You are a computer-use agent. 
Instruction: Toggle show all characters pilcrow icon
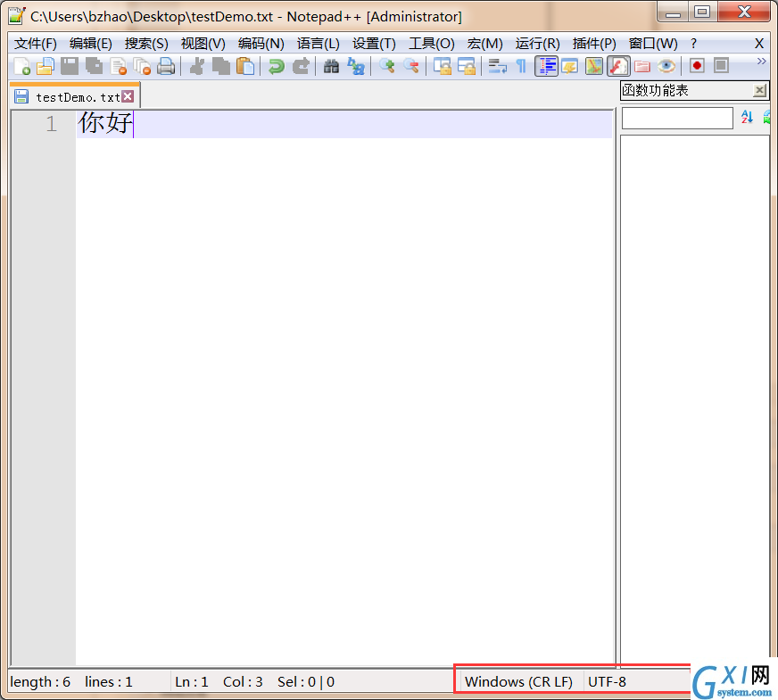click(x=521, y=66)
